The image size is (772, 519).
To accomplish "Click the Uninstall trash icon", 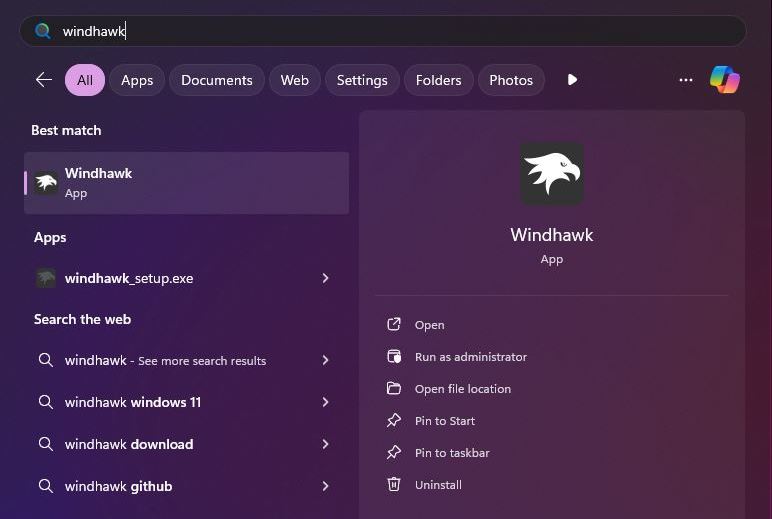I will (x=394, y=485).
